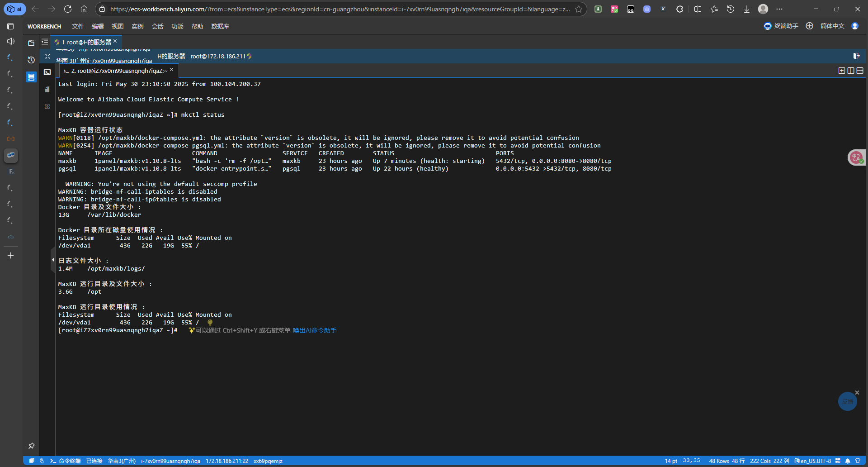Screen dimensions: 868x467
Task: Click the fullscreen expand arrows icon
Action: tap(47, 56)
